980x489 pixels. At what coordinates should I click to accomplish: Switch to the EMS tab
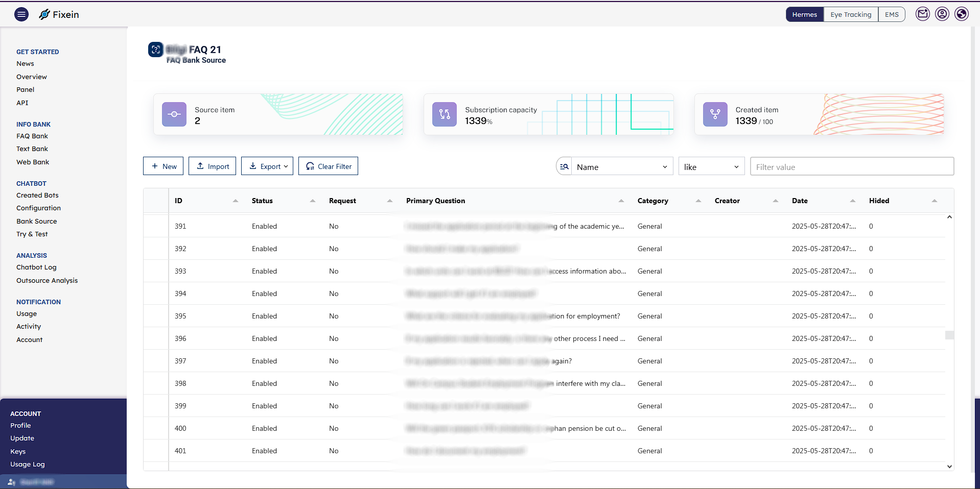[892, 14]
